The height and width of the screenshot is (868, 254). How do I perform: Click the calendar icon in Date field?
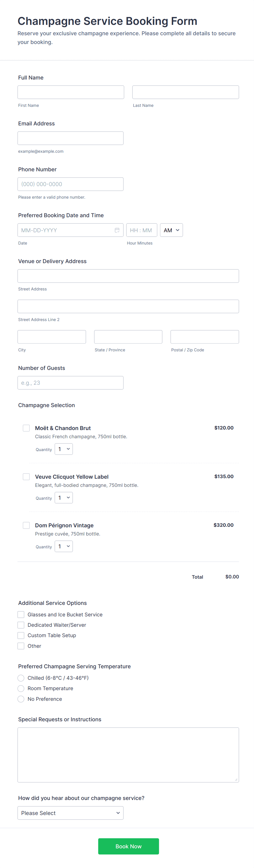point(117,230)
